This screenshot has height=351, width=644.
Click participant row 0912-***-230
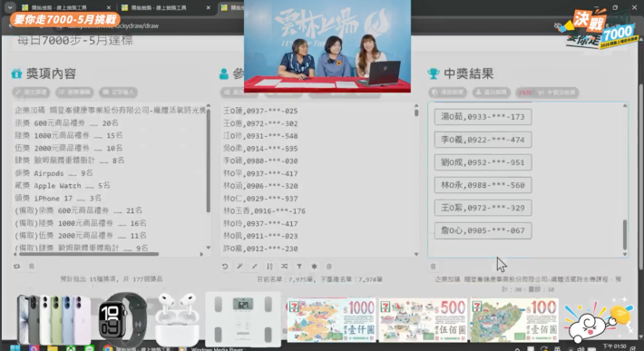[x=260, y=249]
